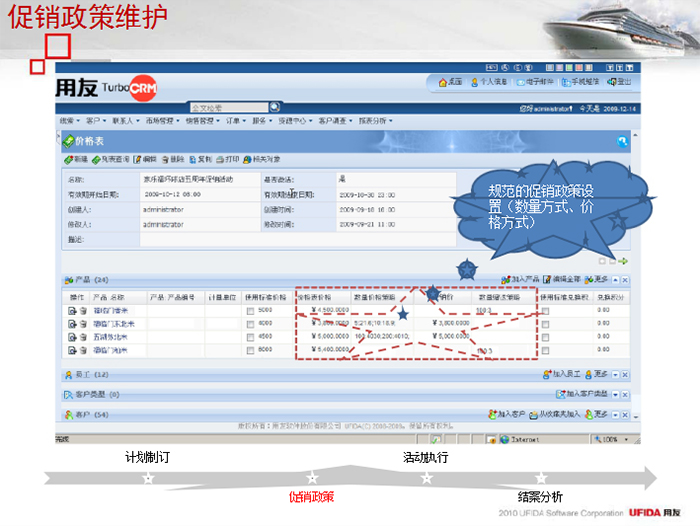Expand the 客户 section with its arrow
Screen dimensions: 700x526
coord(616,415)
